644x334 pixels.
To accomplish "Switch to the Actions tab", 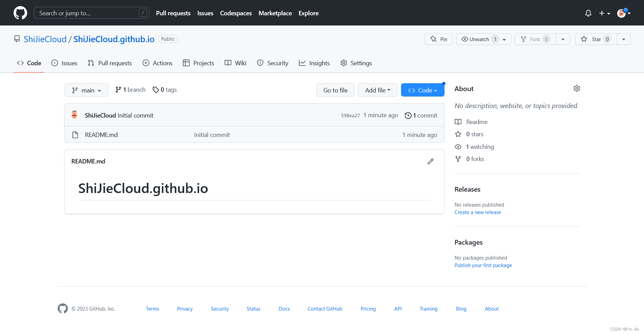I will click(157, 63).
